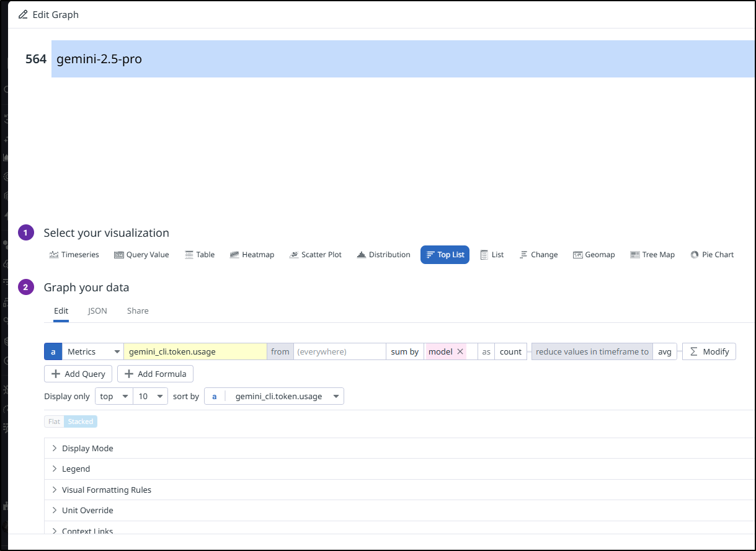The image size is (756, 551).
Task: Choose the Table visualization
Action: [x=200, y=255]
